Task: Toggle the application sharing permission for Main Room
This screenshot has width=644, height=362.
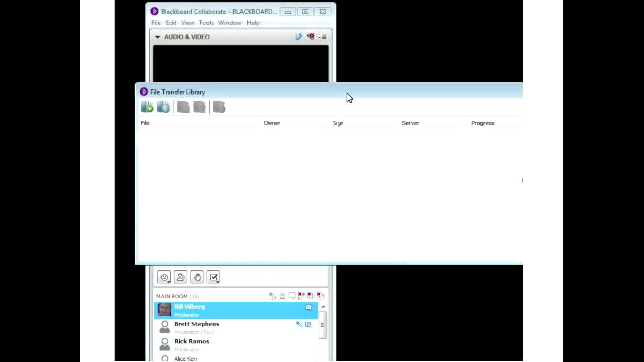Action: (x=311, y=296)
